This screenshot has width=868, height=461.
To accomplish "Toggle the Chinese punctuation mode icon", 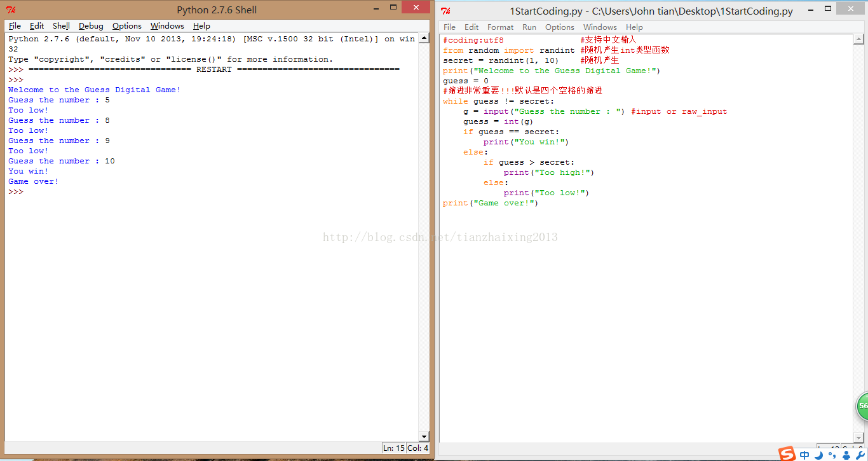I will coord(832,455).
